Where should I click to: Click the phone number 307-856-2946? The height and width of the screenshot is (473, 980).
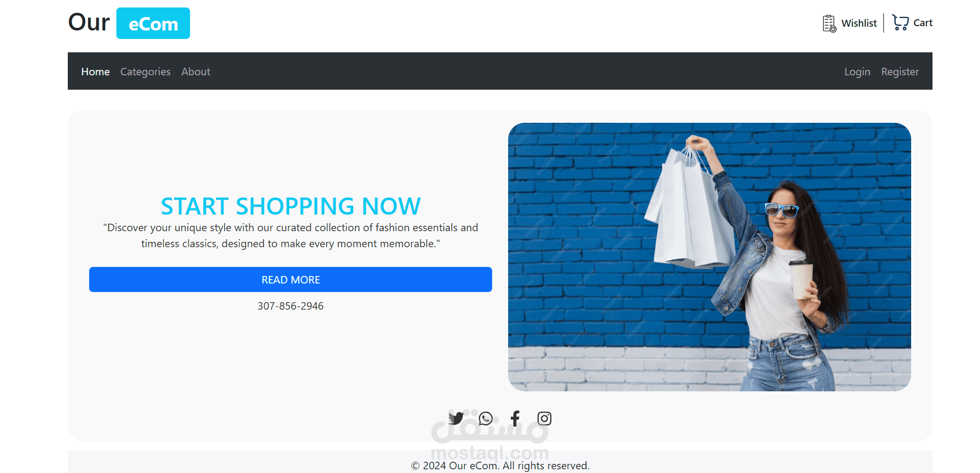coord(290,306)
